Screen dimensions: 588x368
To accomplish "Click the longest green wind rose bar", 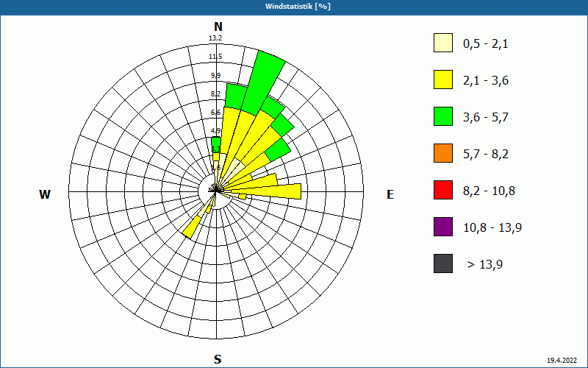I will click(265, 83).
